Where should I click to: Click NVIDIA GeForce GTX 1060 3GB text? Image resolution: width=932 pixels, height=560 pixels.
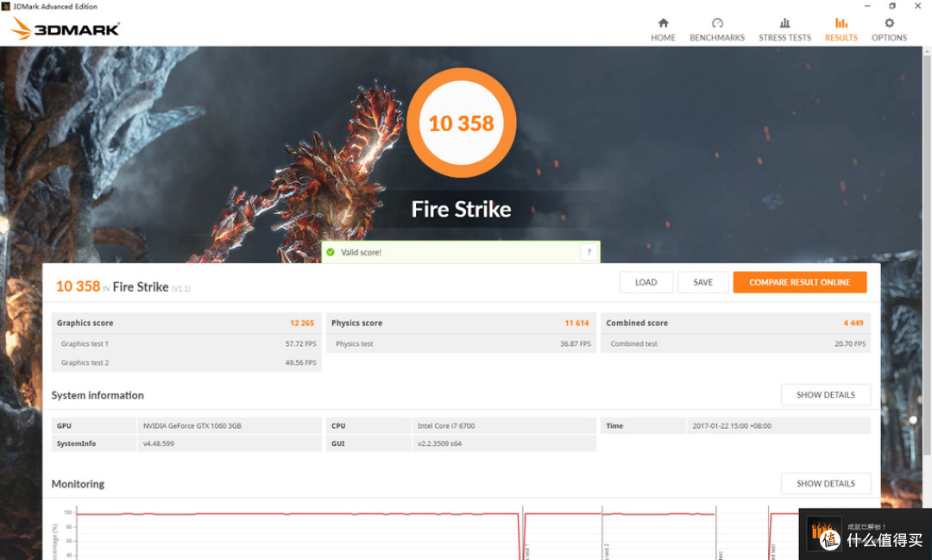click(x=192, y=425)
